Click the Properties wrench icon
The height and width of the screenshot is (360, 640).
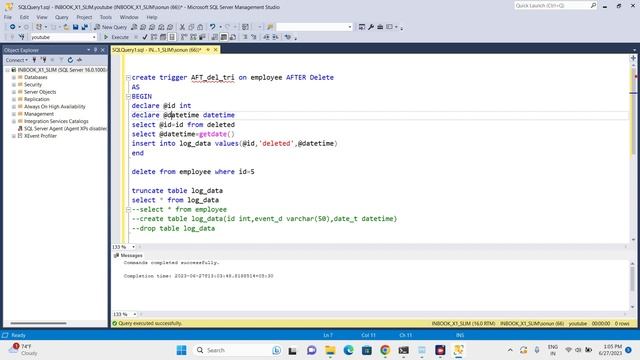tap(371, 27)
